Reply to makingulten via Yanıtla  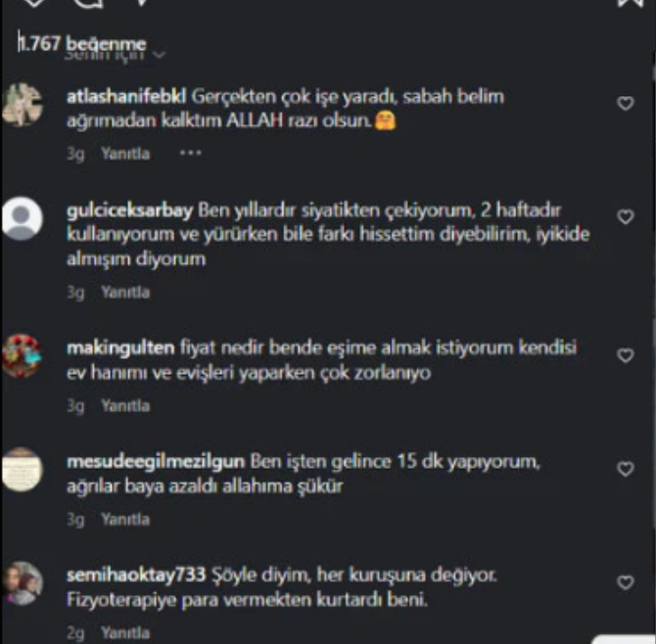pos(125,406)
